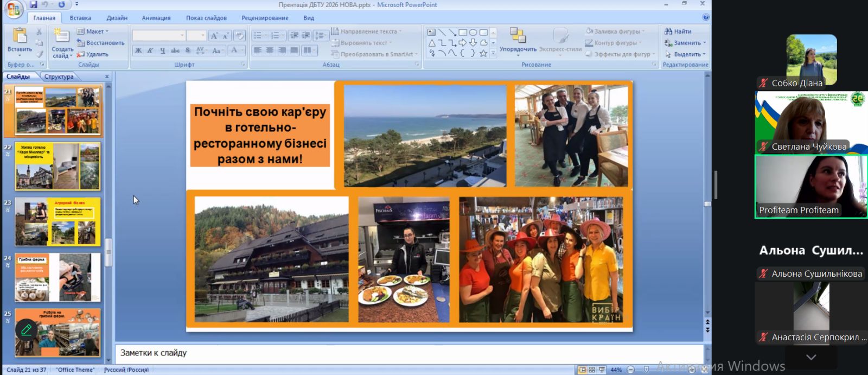
Task: Toggle bold Ж formatting
Action: (x=138, y=50)
